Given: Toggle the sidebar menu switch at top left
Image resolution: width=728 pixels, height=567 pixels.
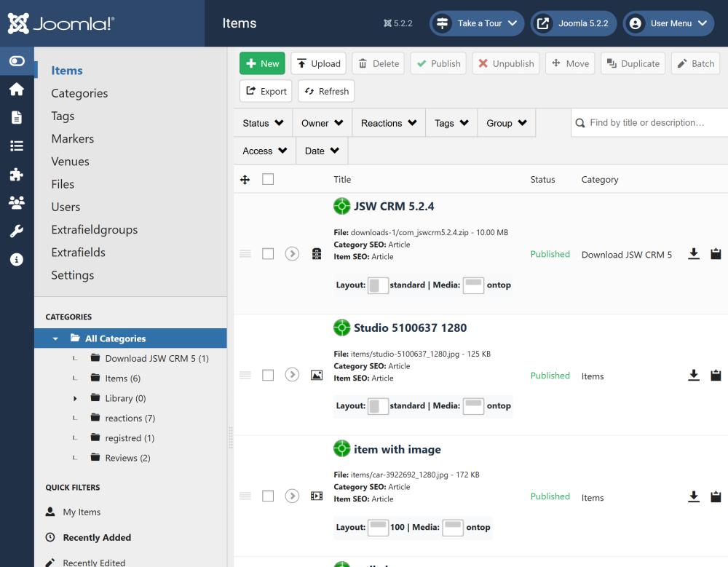Looking at the screenshot, I should click(x=16, y=61).
